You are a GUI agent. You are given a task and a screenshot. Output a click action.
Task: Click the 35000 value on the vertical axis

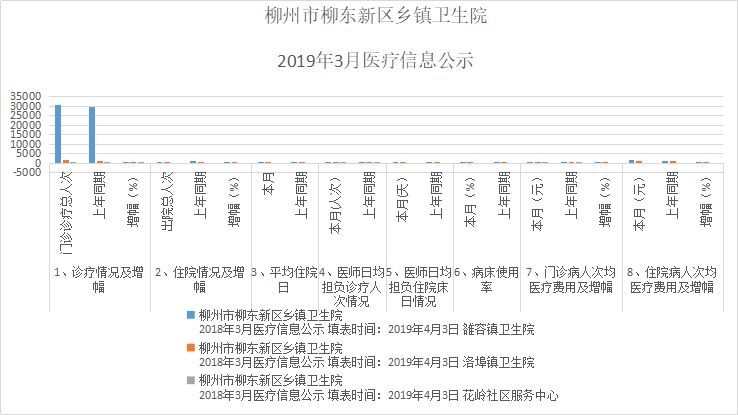tap(26, 97)
